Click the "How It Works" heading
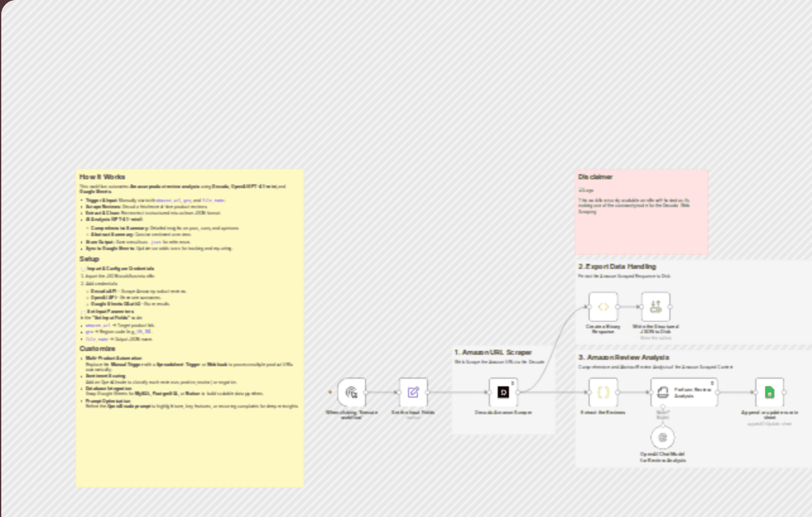Screen dimensions: 812x517 [102, 177]
